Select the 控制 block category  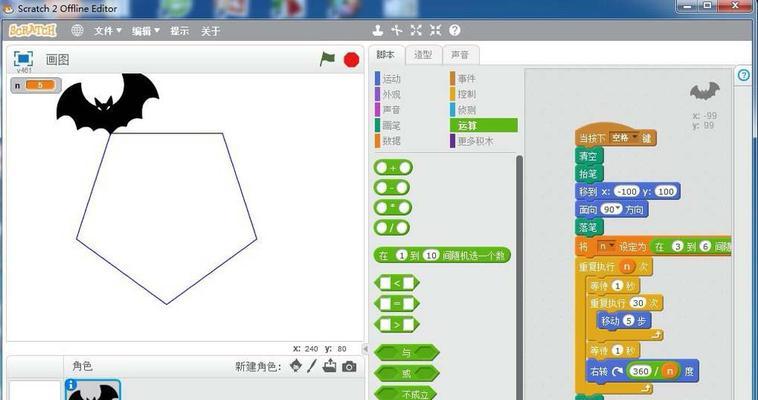[466, 94]
